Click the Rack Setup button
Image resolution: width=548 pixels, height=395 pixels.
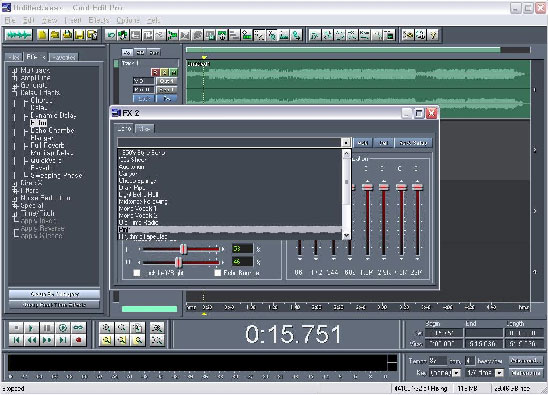(413, 143)
